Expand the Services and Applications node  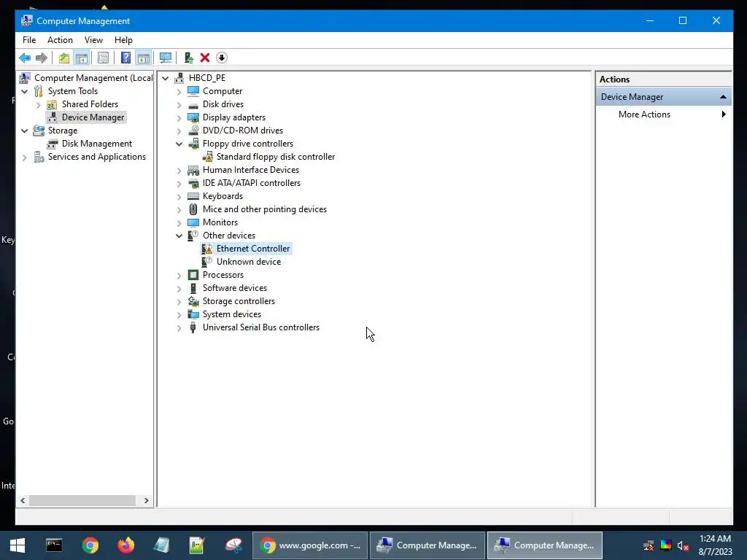(x=24, y=157)
